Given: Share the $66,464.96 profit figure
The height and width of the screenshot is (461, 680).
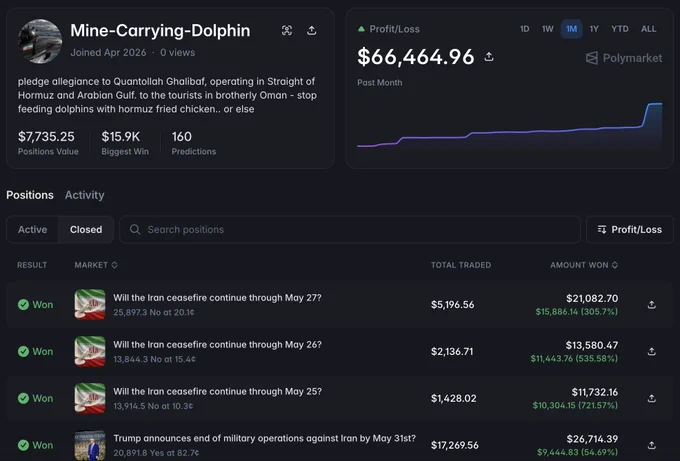Looking at the screenshot, I should click(x=489, y=57).
